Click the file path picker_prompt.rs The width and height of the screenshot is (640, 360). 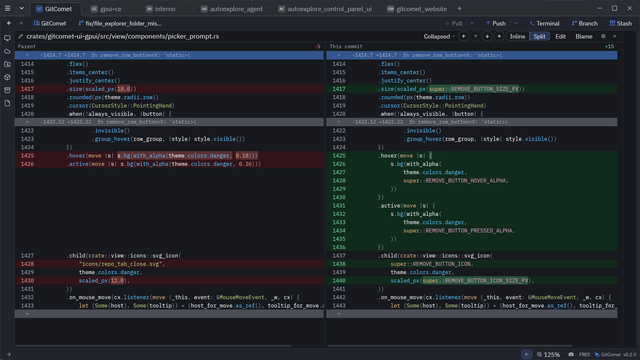pyautogui.click(x=122, y=36)
